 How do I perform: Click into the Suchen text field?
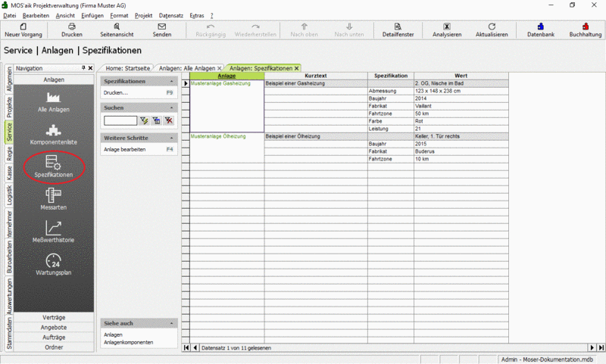(120, 120)
